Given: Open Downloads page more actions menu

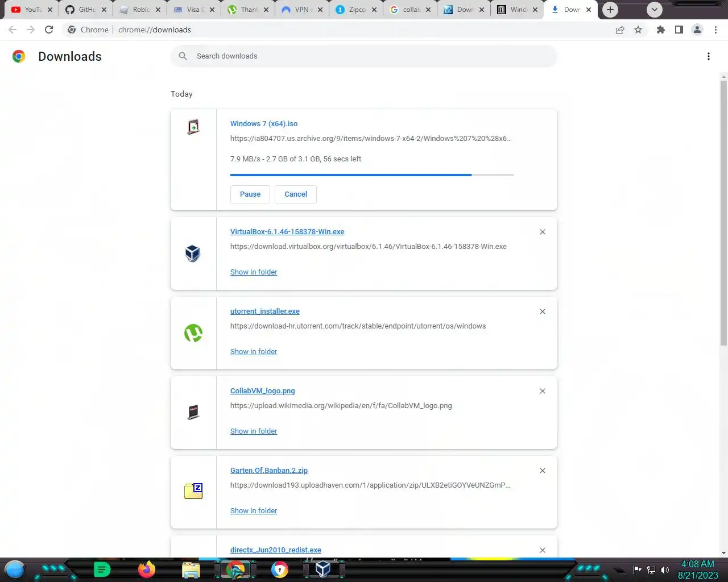Looking at the screenshot, I should point(708,56).
